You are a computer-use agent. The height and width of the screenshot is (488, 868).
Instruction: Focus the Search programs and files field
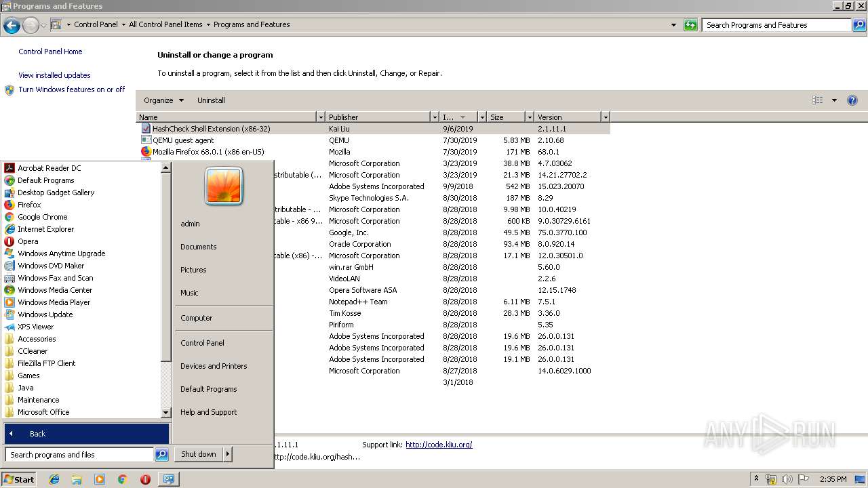click(79, 455)
